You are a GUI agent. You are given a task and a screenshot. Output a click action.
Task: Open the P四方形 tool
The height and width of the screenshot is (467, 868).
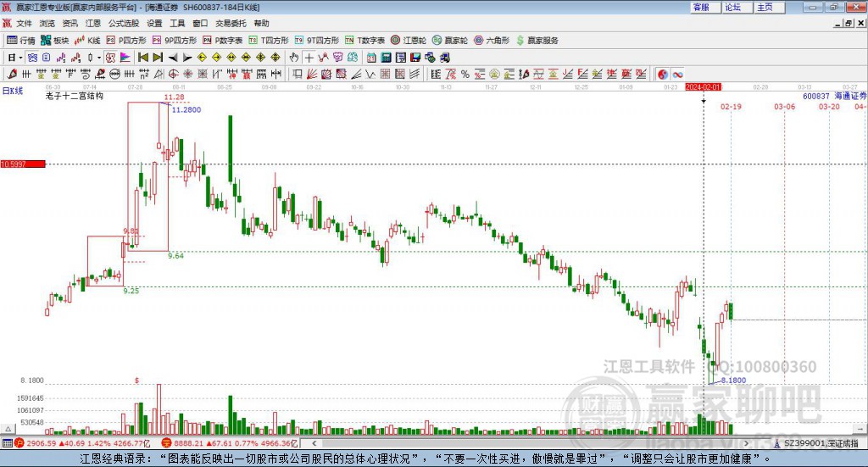click(x=126, y=41)
